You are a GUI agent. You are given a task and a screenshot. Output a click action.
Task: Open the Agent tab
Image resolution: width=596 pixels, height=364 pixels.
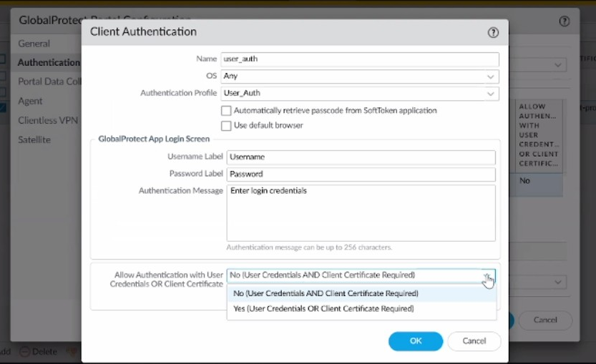coord(30,101)
